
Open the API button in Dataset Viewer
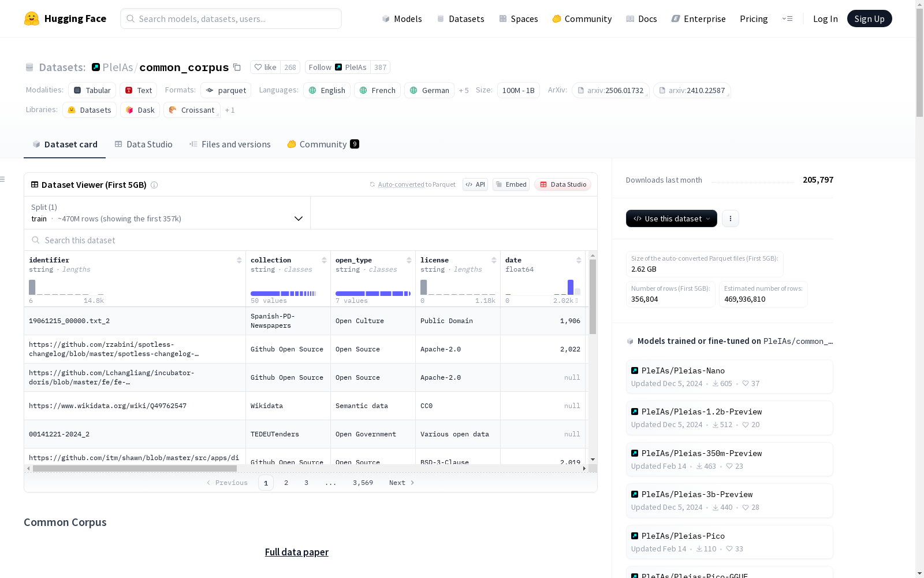[x=475, y=184]
